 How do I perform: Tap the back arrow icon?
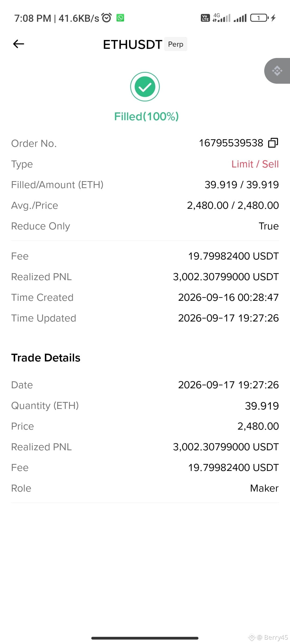[19, 44]
